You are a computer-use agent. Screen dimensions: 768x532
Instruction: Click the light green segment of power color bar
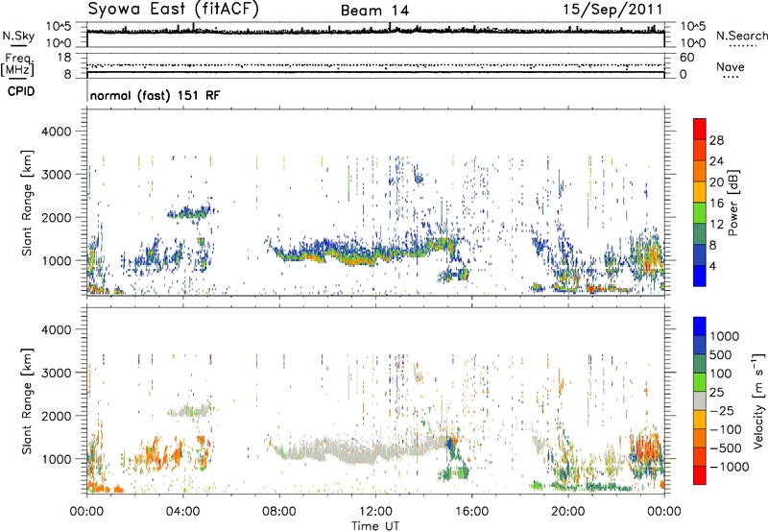coord(700,213)
